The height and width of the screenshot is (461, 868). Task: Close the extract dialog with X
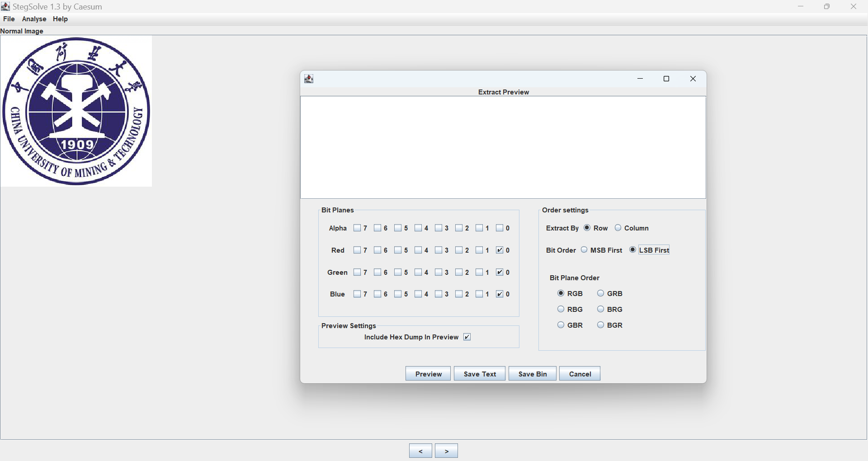tap(693, 79)
